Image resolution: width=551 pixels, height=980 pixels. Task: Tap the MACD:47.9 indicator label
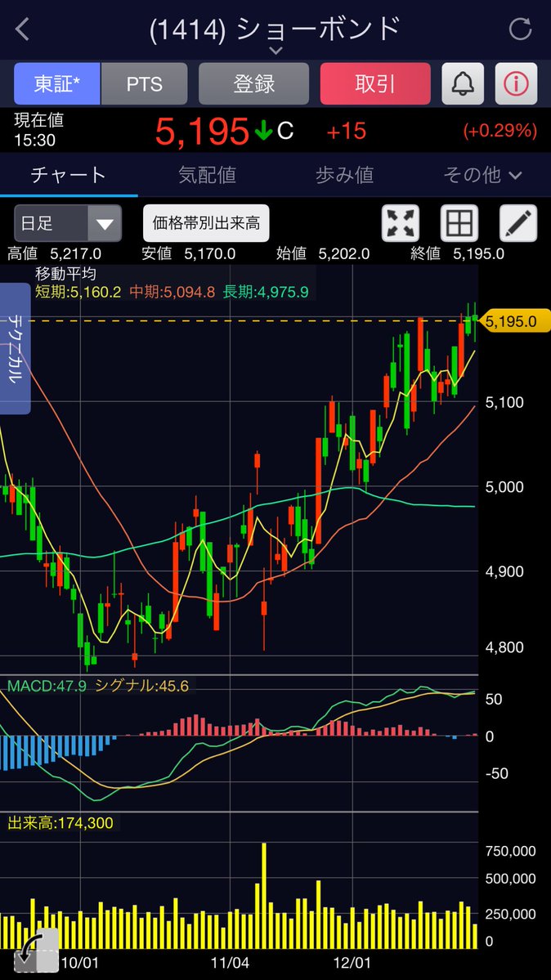47,686
